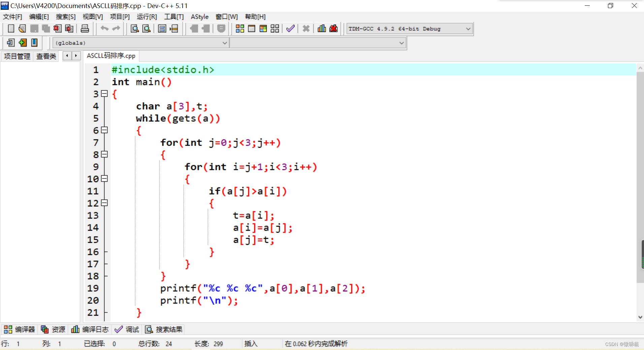Click the Find icon in the toolbar
This screenshot has height=350, width=644.
pyautogui.click(x=134, y=28)
